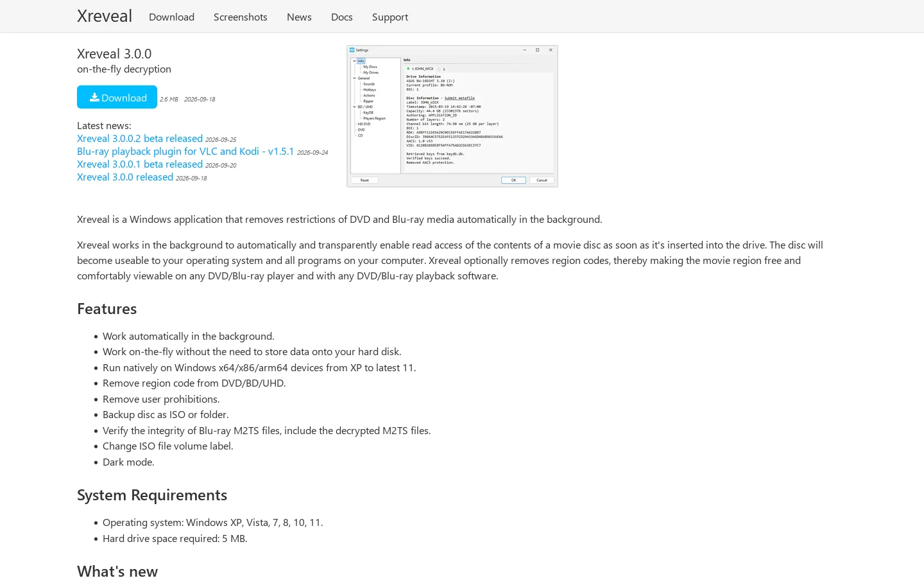
Task: Click the System Requirements heading
Action: pos(152,495)
